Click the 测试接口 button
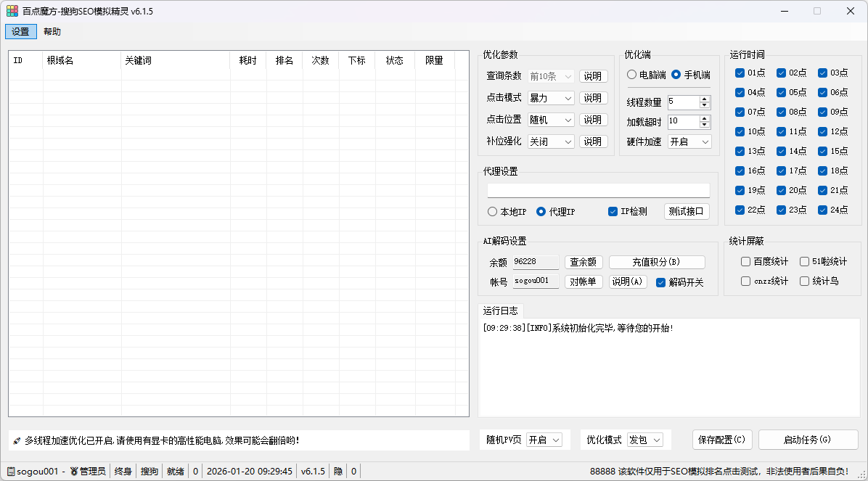868x481 pixels. 687,211
